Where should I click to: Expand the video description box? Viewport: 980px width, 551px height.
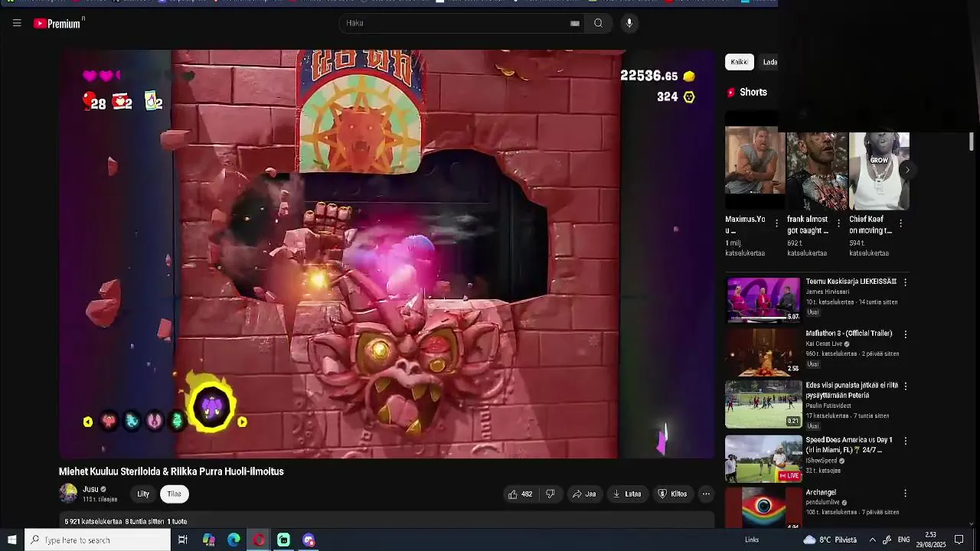tap(387, 520)
